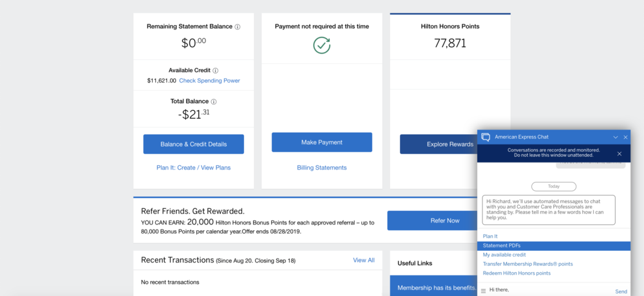Click the Remaining Statement Balance info icon

[238, 27]
